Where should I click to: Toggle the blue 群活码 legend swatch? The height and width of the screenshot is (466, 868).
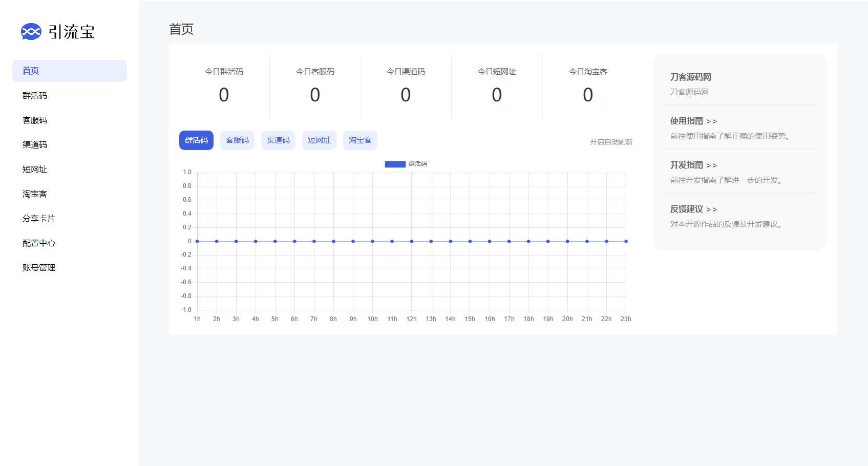point(395,164)
